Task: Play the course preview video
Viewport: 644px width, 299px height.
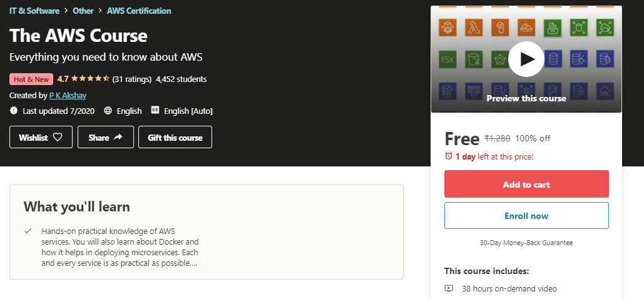Action: coord(526,59)
